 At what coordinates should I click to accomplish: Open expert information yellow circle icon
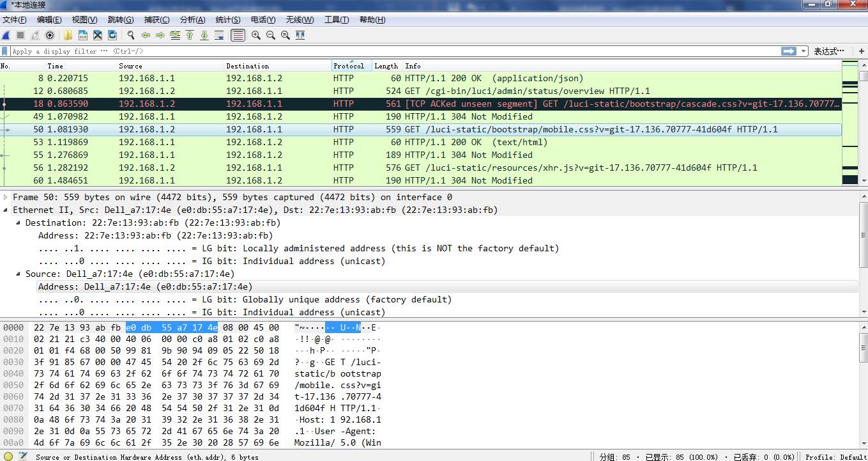8,457
